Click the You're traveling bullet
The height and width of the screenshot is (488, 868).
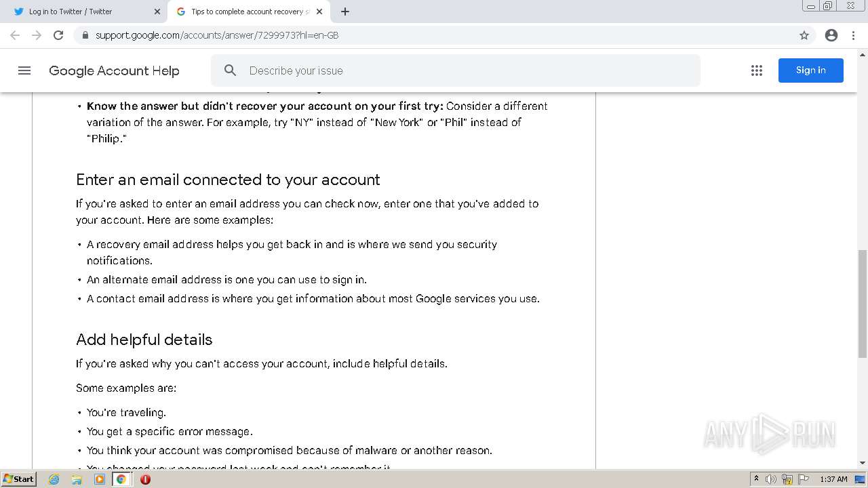pyautogui.click(x=126, y=412)
